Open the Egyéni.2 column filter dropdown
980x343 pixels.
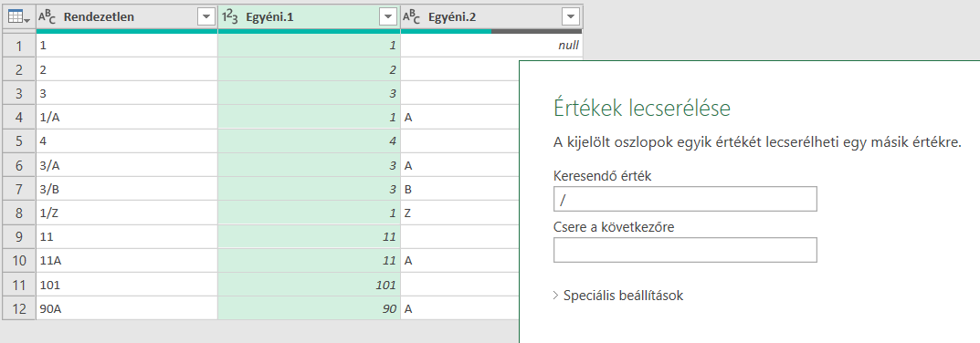571,17
